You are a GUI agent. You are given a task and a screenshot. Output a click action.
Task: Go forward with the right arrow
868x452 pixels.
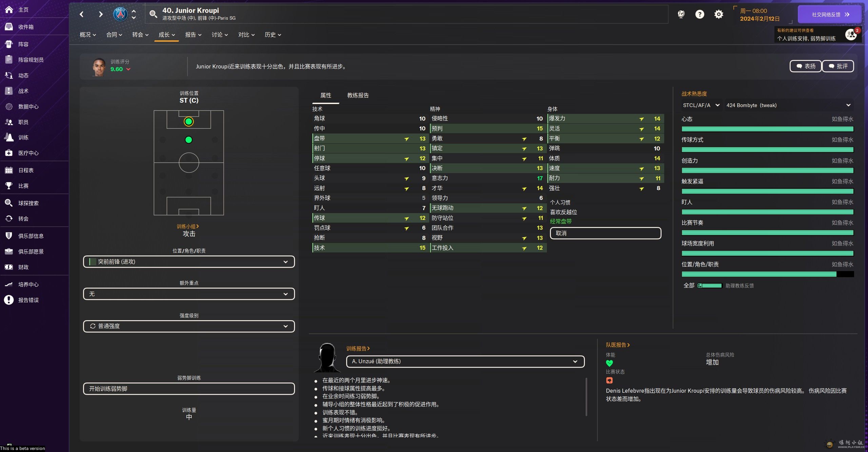click(x=101, y=14)
